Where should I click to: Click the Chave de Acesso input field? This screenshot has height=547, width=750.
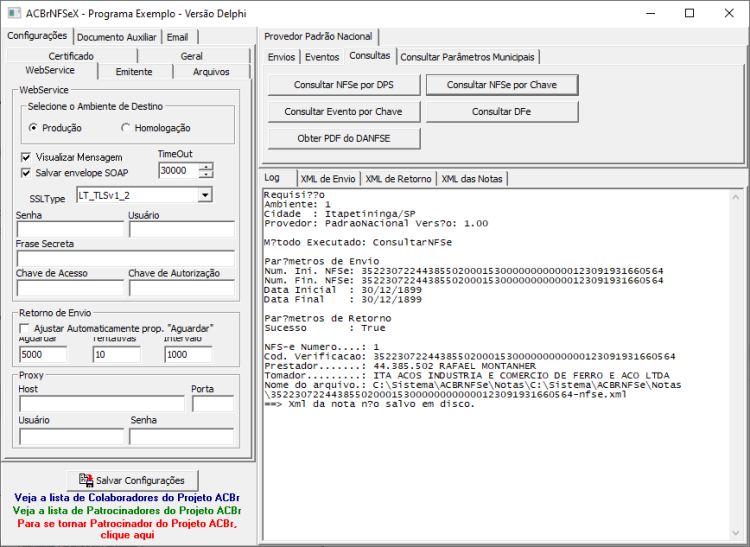coord(70,288)
